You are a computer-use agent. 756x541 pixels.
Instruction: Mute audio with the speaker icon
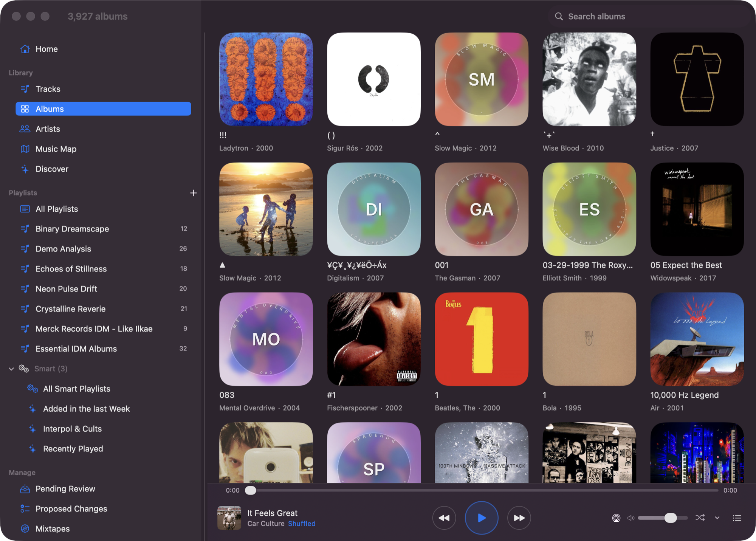coord(631,518)
